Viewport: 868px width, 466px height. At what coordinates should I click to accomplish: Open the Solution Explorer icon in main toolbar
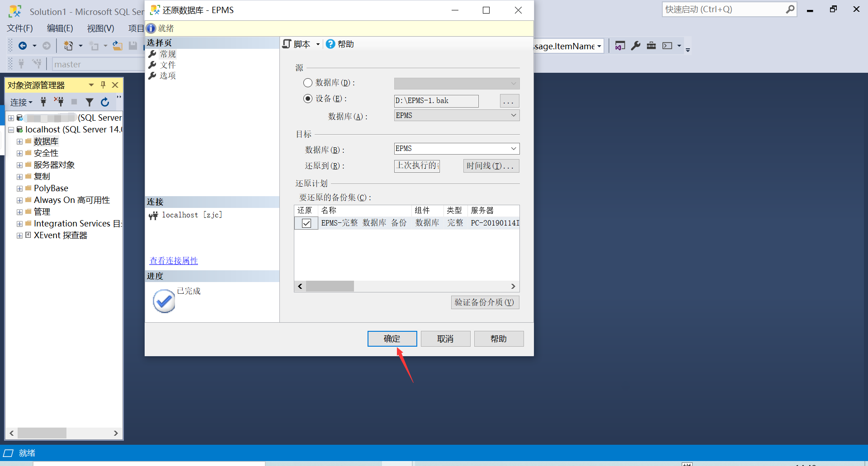620,46
